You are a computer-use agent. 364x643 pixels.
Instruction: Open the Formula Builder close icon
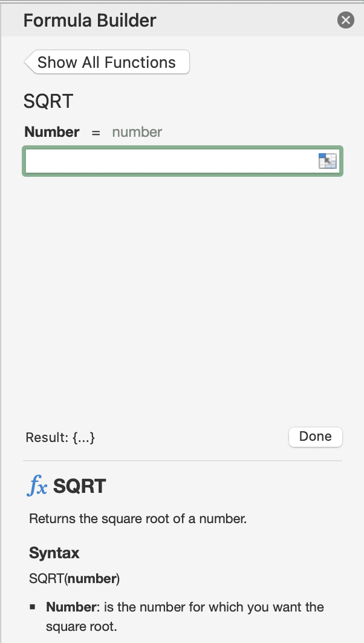pos(345,20)
